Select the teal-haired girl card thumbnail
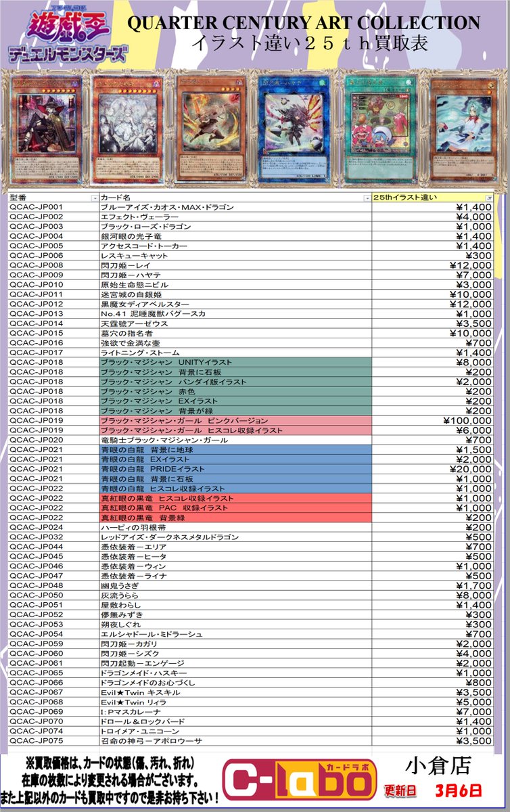510x812 pixels. [x=465, y=129]
